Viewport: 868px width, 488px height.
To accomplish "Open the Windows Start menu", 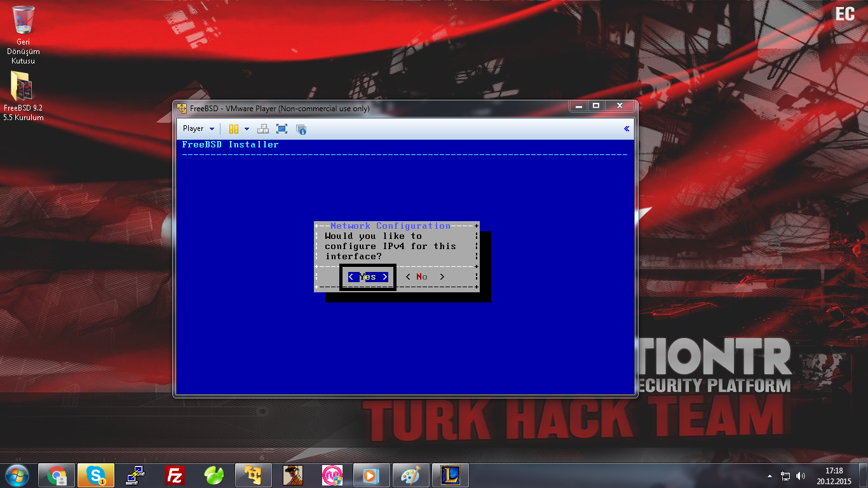I will [x=17, y=475].
